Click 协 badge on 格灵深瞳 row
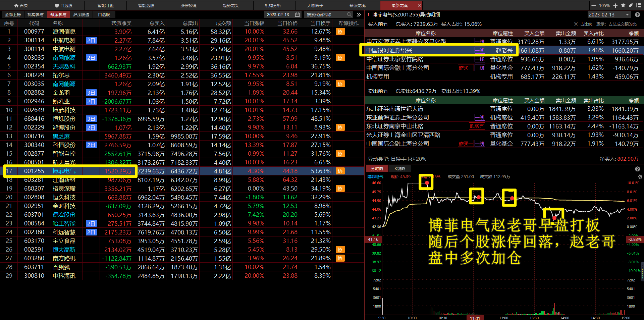644x320 pixels. coord(340,189)
